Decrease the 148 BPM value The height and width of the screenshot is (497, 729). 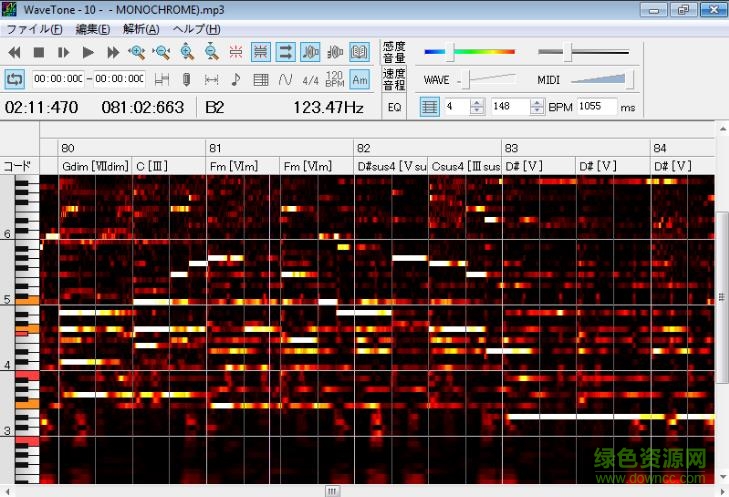click(x=535, y=111)
